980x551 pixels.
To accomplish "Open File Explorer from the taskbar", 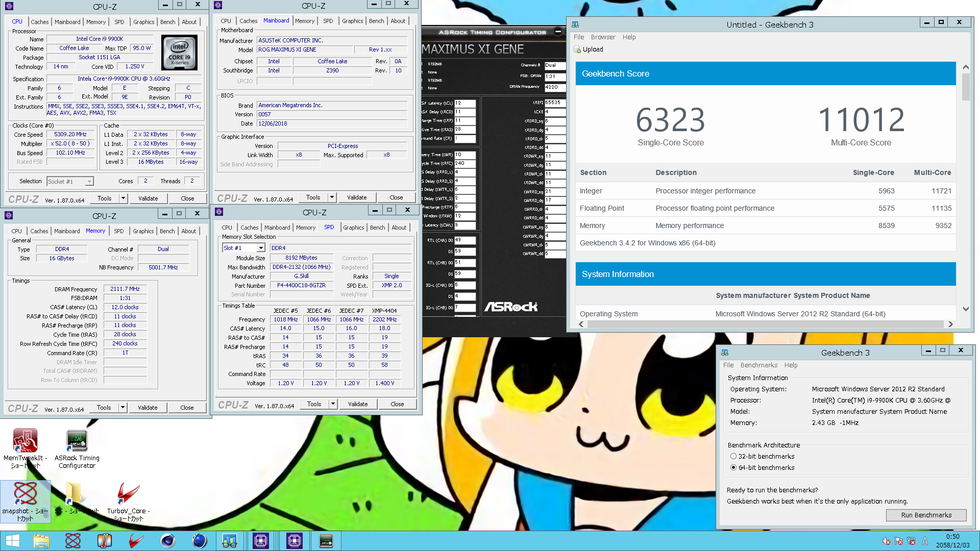I will point(41,541).
